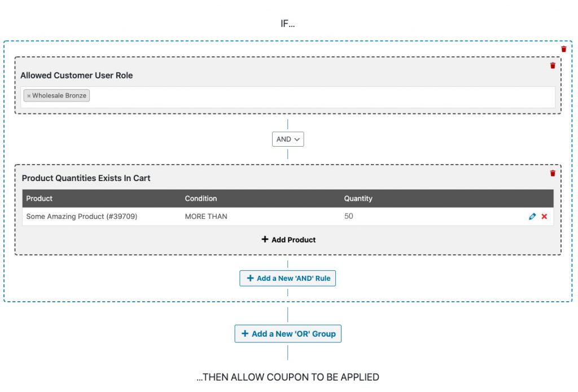The image size is (578, 392).
Task: Edit the Some Amazing Product row with pencil
Action: click(x=532, y=216)
